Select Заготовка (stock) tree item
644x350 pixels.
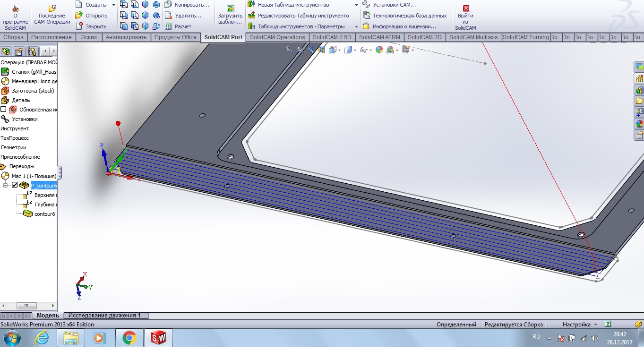click(x=28, y=91)
